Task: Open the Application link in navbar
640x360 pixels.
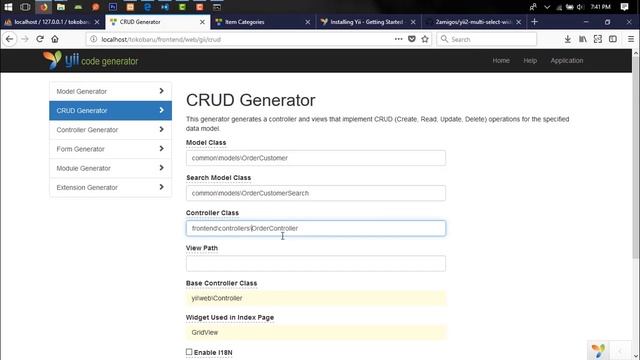Action: coord(567,60)
